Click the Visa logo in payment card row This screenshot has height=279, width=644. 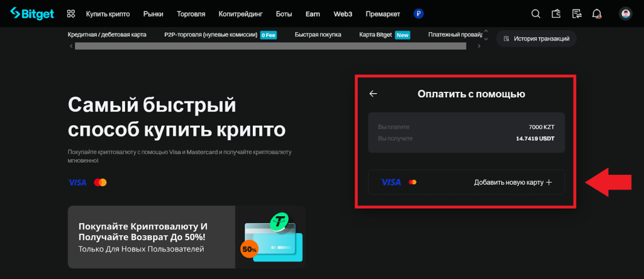[x=391, y=182]
